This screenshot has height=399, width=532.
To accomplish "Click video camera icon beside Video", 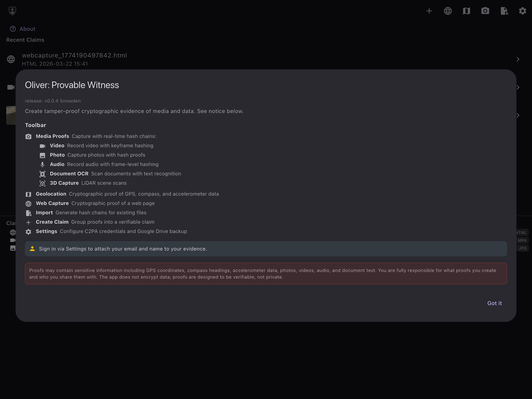I will [x=42, y=146].
